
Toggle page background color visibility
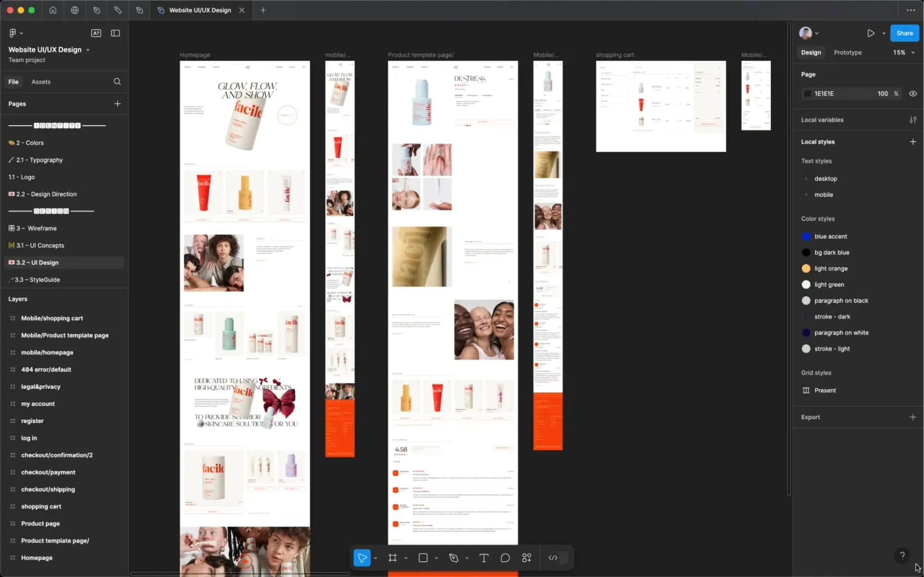913,94
